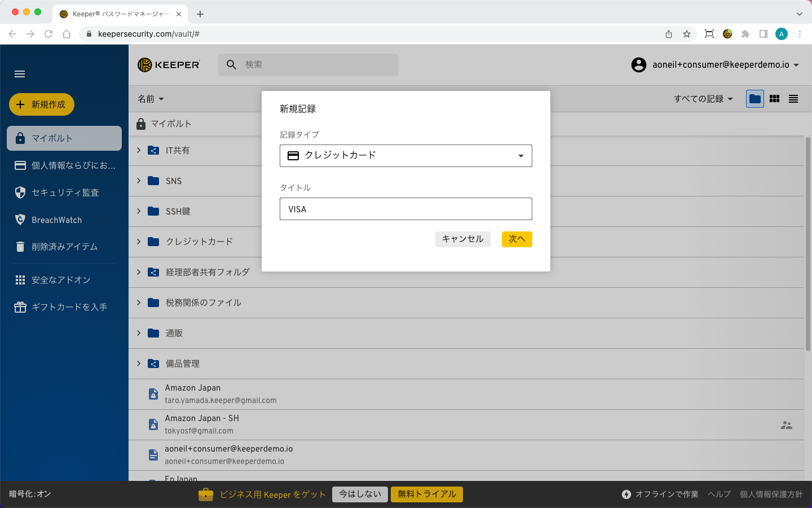Open 削除済みアイテム in sidebar
The image size is (812, 508).
click(64, 247)
